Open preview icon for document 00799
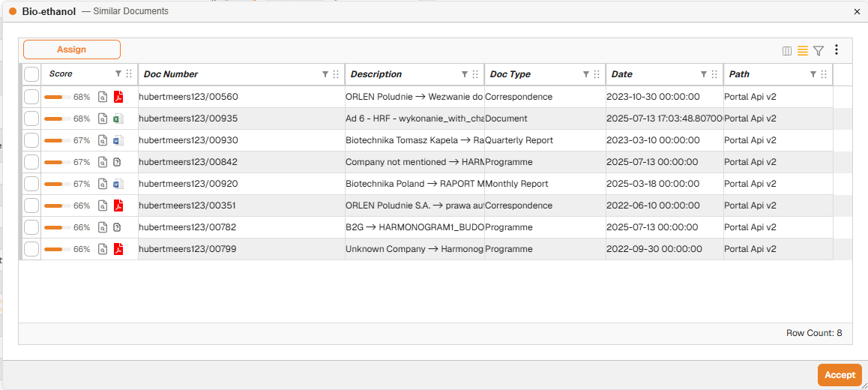Image resolution: width=868 pixels, height=390 pixels. click(102, 249)
